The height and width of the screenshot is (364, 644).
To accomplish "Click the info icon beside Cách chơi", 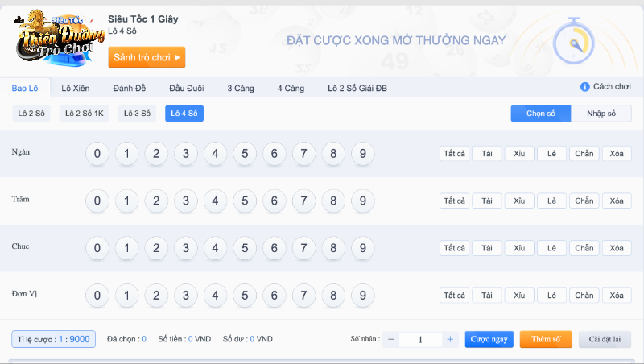I will click(585, 87).
